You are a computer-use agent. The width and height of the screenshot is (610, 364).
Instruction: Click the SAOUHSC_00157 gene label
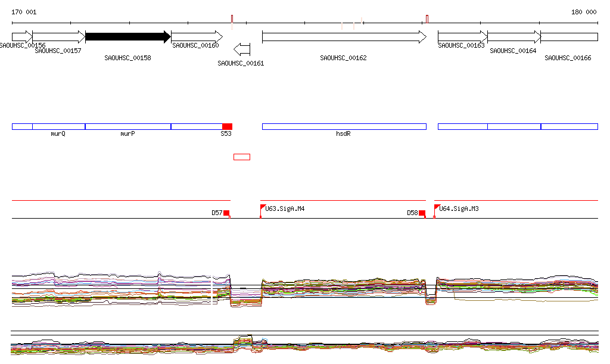pos(58,51)
